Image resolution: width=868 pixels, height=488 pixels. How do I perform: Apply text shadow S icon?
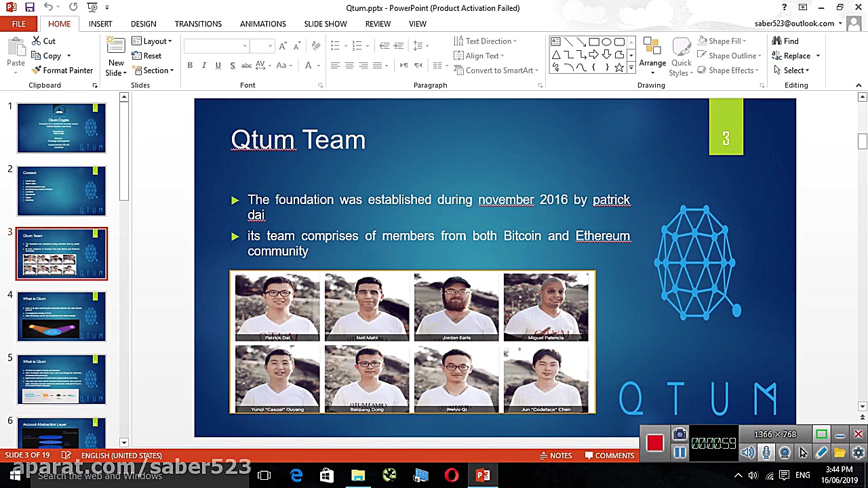tap(233, 66)
